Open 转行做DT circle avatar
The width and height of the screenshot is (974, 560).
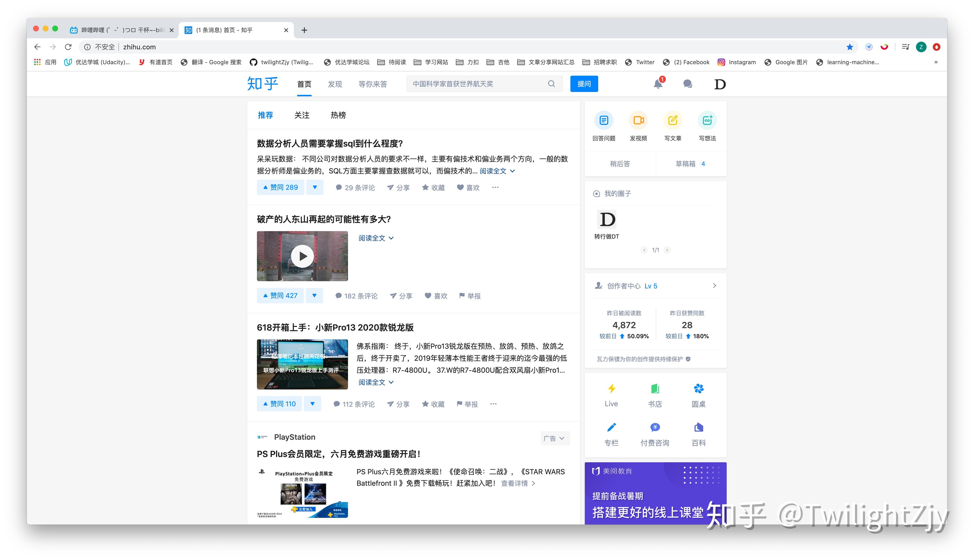pyautogui.click(x=607, y=220)
